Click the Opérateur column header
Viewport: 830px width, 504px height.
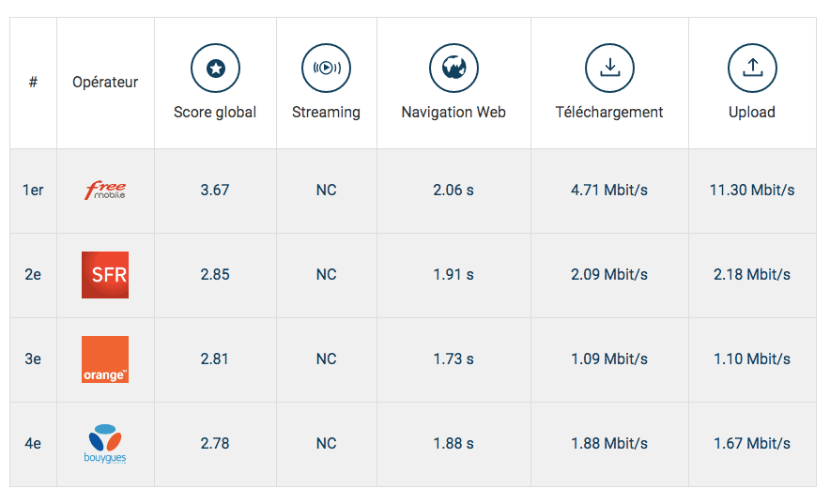105,83
